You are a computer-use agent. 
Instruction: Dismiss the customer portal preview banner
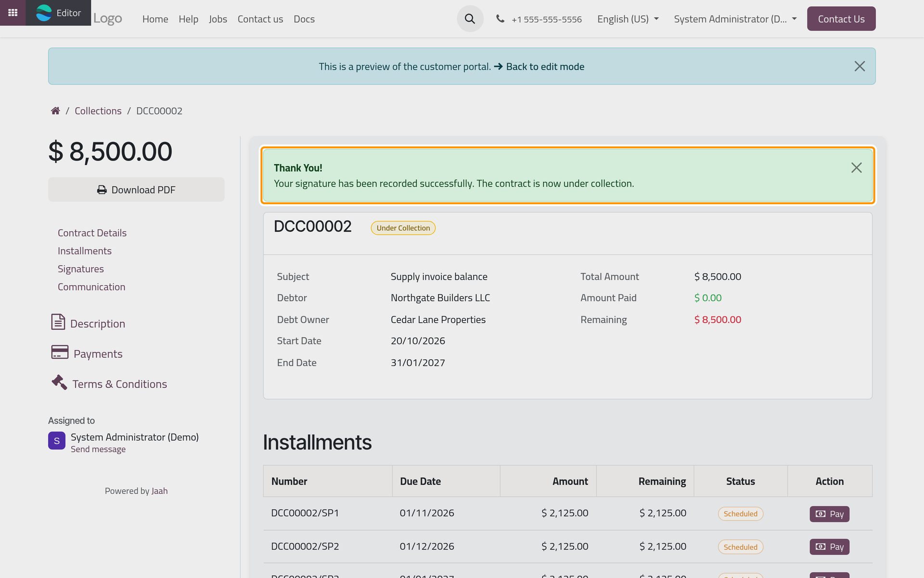click(x=860, y=66)
